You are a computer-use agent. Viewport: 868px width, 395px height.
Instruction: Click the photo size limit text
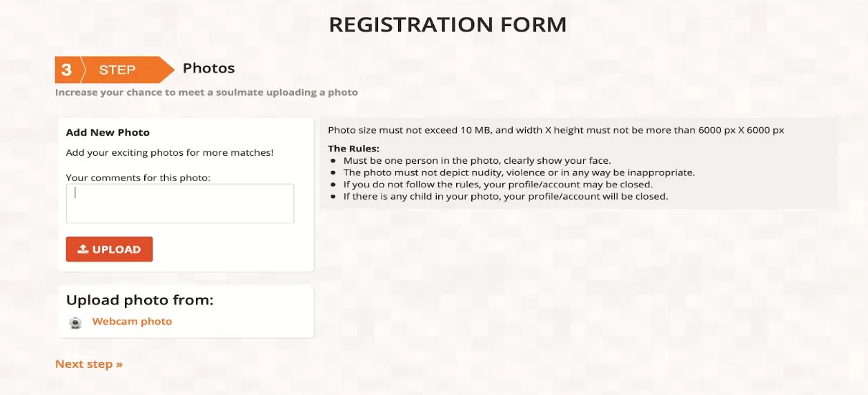tap(556, 130)
